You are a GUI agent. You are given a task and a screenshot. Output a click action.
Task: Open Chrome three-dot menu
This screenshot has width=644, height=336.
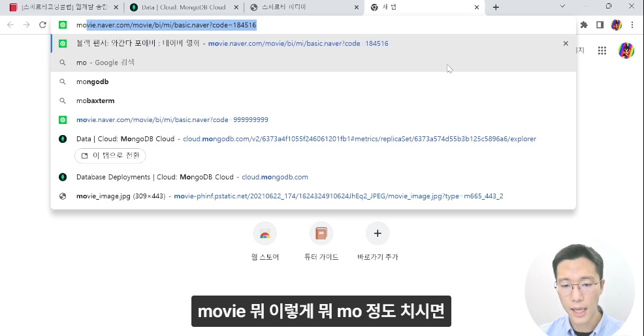click(632, 25)
